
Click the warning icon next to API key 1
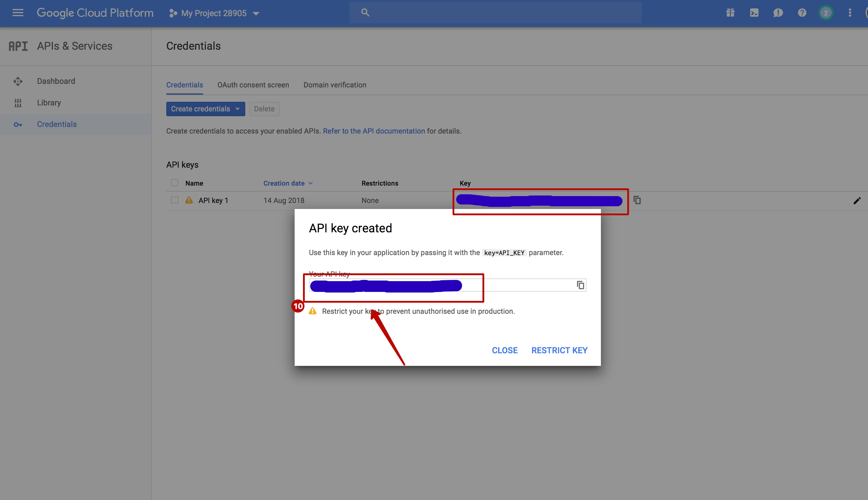[189, 200]
